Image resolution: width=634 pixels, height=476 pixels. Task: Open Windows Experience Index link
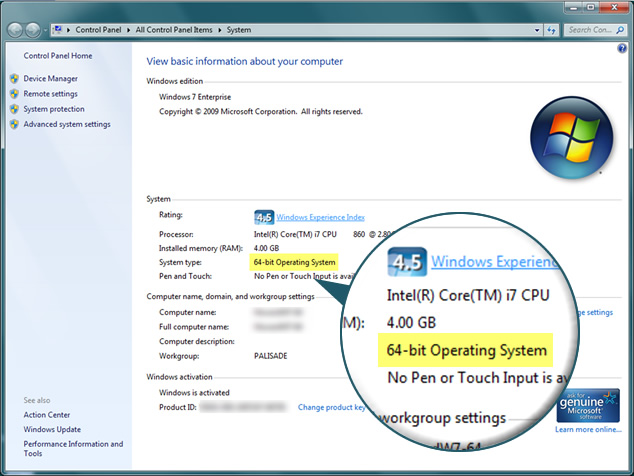320,217
